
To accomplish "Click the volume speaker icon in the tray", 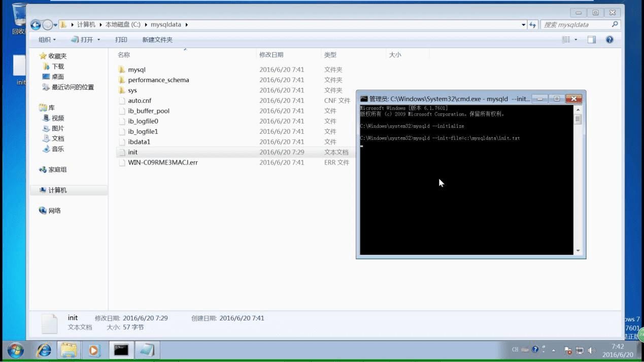I will point(592,349).
